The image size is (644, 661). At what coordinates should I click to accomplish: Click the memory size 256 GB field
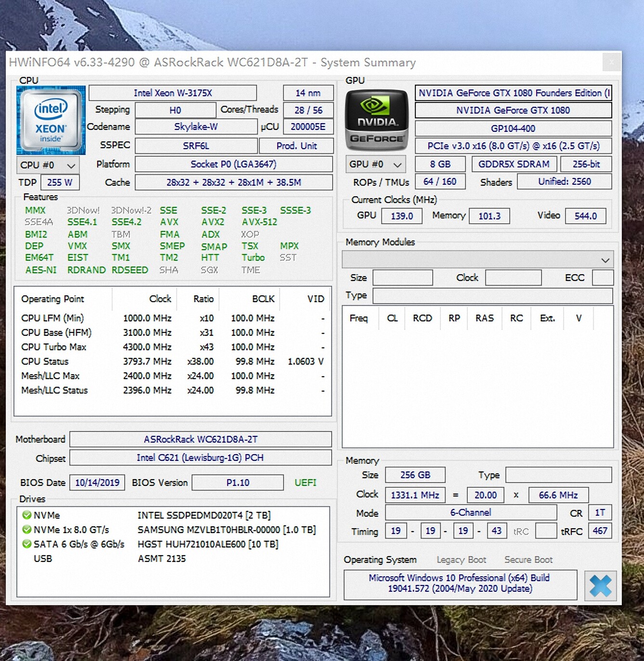[415, 475]
